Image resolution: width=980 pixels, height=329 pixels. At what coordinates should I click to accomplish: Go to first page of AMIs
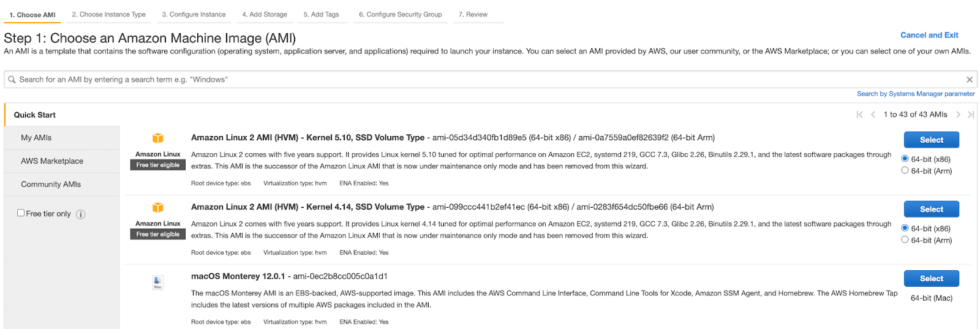point(860,115)
